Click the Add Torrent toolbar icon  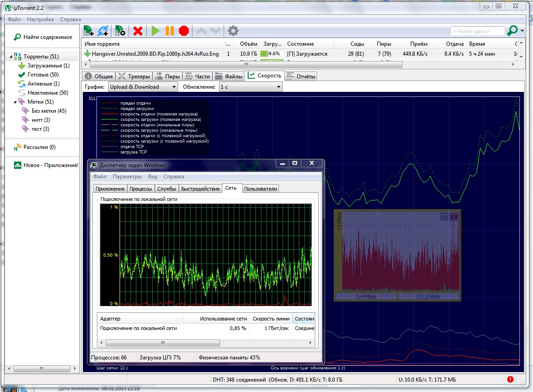89,31
